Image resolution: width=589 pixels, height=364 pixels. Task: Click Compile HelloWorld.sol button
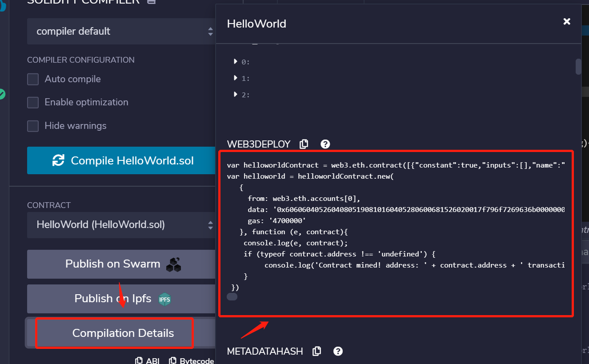tap(121, 160)
